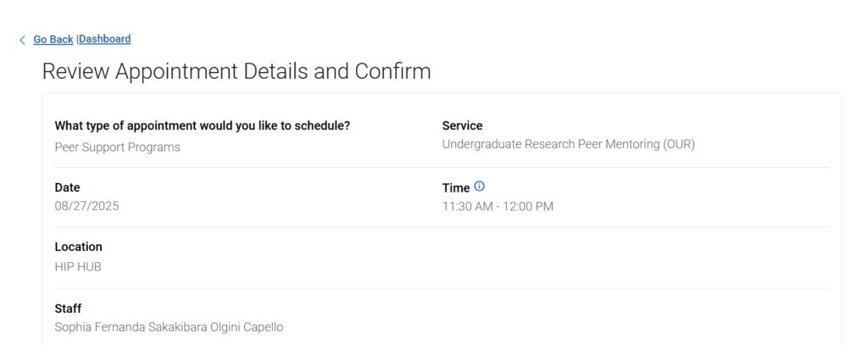Viewport: 868px width, 346px height.
Task: Click the Location field label
Action: click(78, 247)
